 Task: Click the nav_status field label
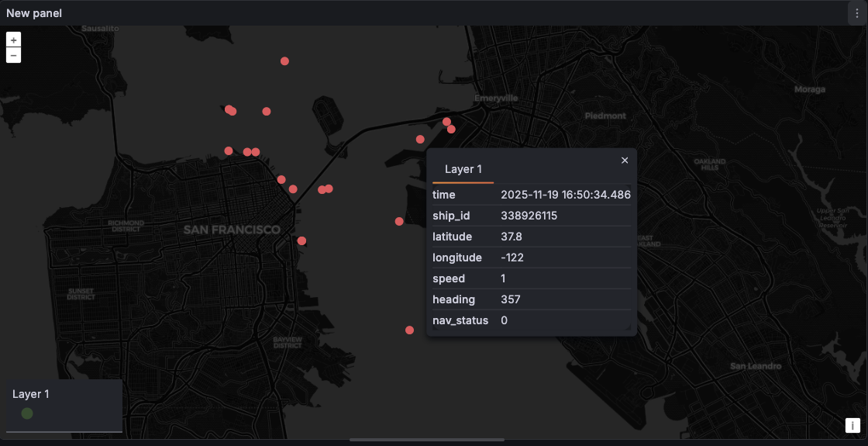(460, 321)
